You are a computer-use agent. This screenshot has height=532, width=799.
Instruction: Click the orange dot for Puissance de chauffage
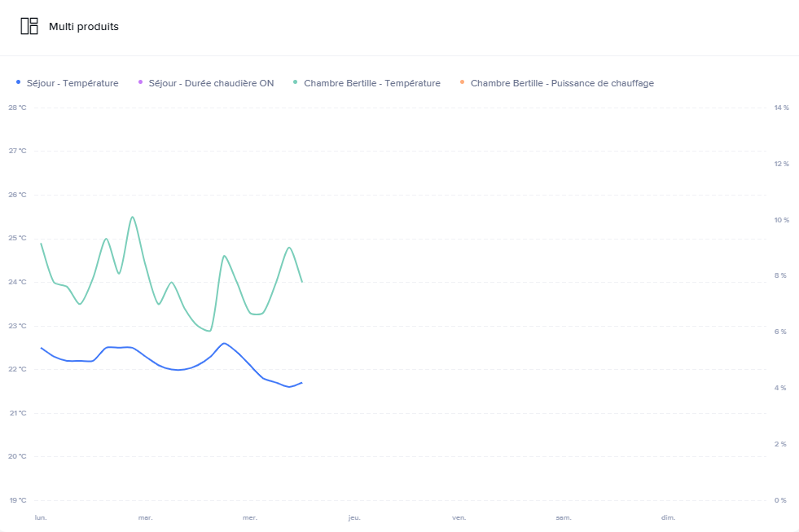(463, 82)
